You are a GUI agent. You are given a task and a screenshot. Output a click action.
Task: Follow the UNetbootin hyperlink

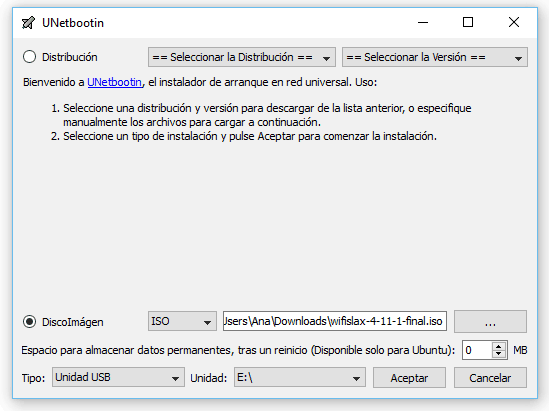point(114,82)
